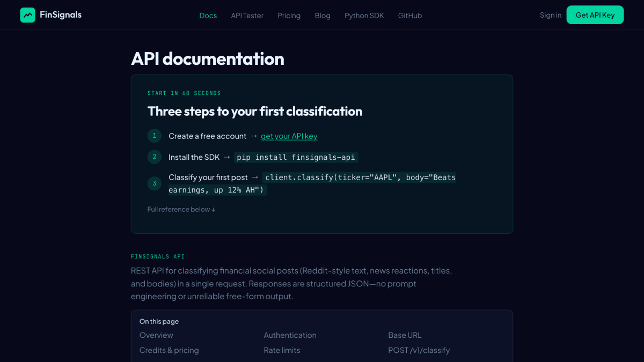Jump to Rate limits section
Screen dimensions: 644x362
pyautogui.click(x=282, y=350)
